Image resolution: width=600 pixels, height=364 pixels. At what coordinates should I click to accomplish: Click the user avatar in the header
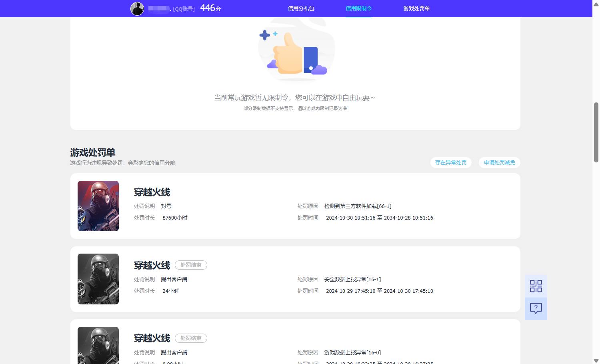[137, 8]
